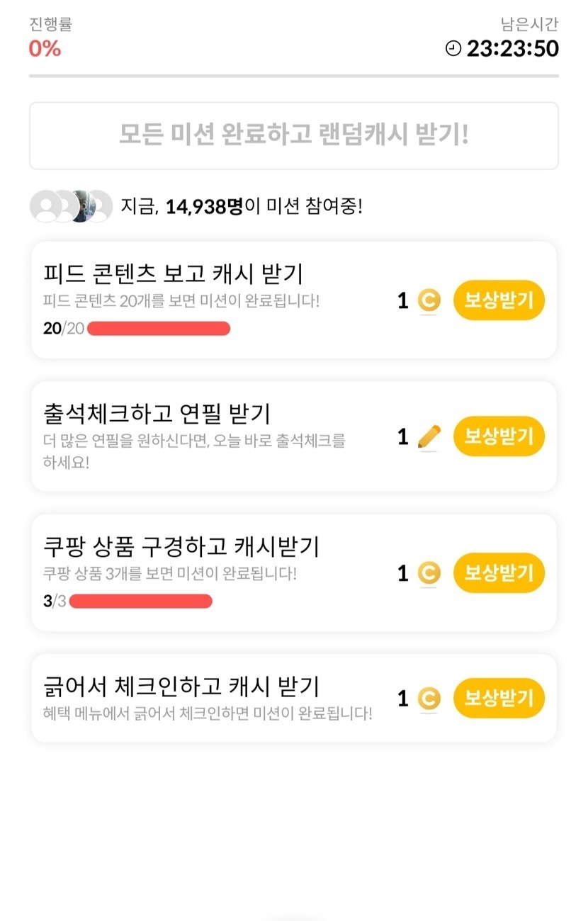Claim reward for 긁어서 체크인하고 캐시 받기

tap(499, 699)
